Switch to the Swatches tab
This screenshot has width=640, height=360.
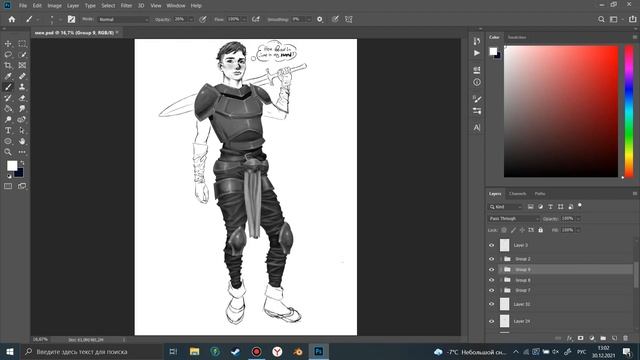click(517, 37)
